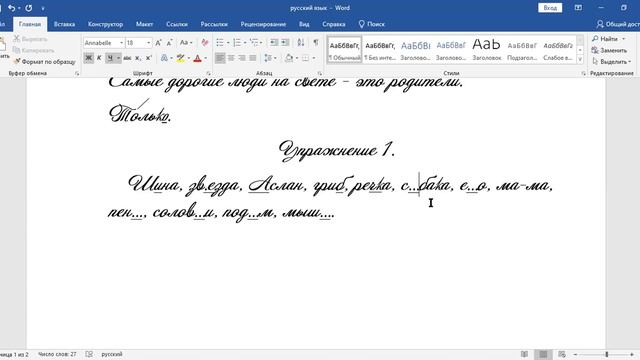Expand styles gallery more arrow
The width and height of the screenshot is (640, 360).
click(x=580, y=59)
